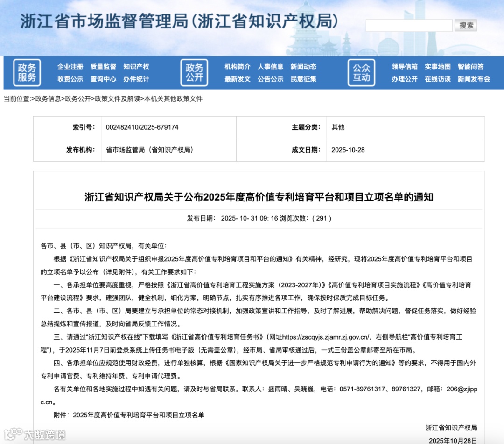Click 政策文件及解读 in the breadcrumb
The width and height of the screenshot is (504, 444).
pos(117,99)
